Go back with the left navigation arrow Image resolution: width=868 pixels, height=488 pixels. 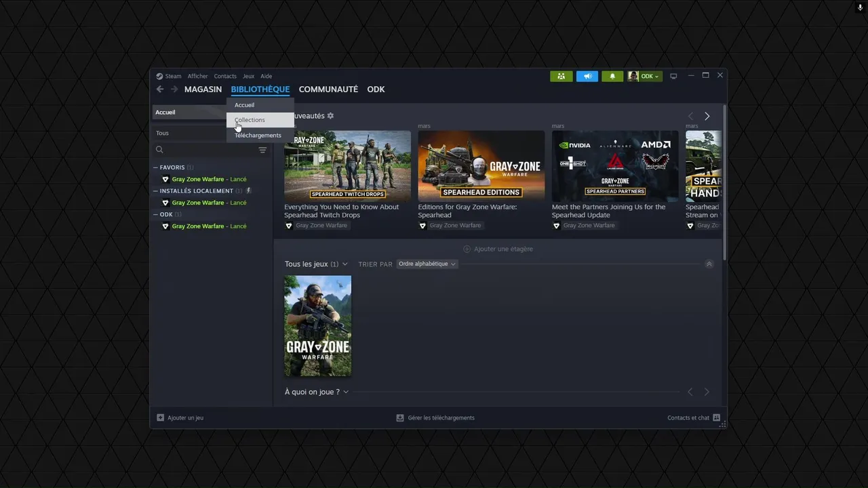tap(160, 89)
